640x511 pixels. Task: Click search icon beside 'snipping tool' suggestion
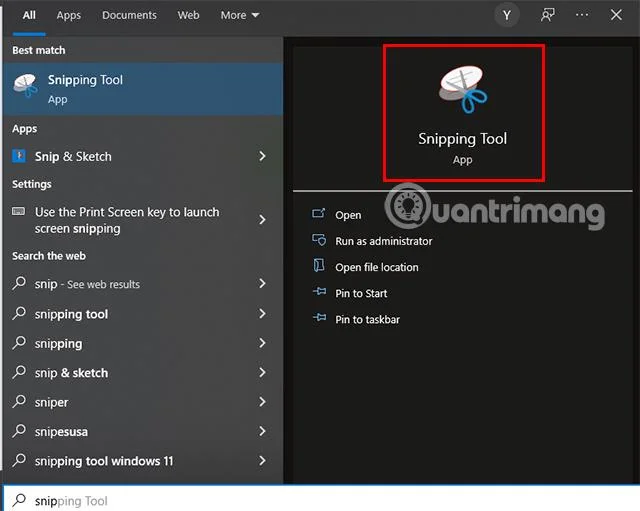19,313
